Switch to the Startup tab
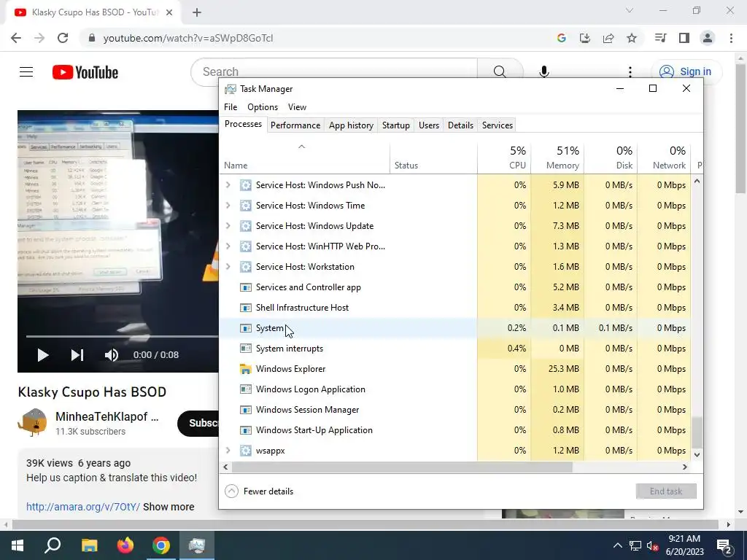 (x=396, y=125)
